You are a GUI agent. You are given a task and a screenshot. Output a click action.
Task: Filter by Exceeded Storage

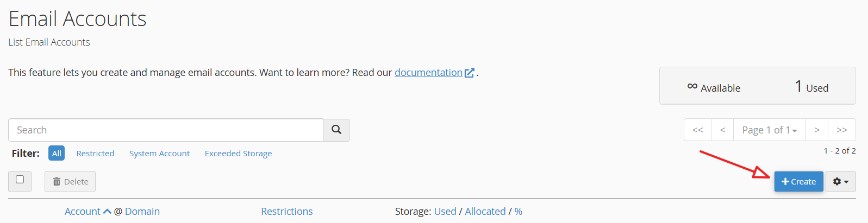point(238,154)
